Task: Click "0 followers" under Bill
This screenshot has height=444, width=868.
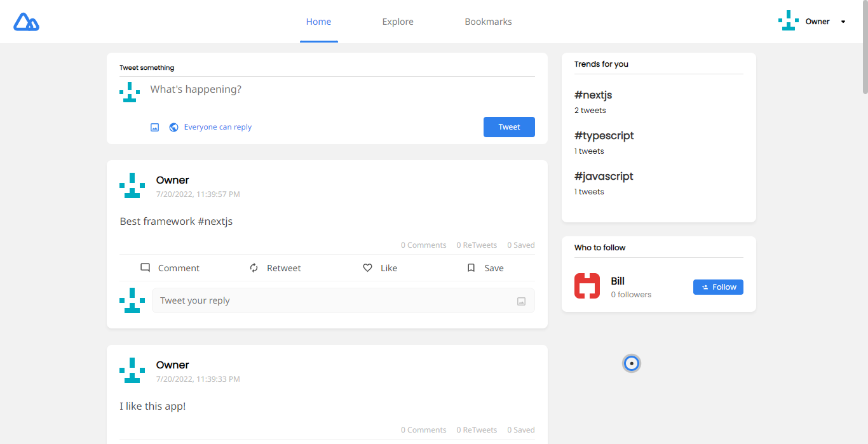Action: coord(631,295)
